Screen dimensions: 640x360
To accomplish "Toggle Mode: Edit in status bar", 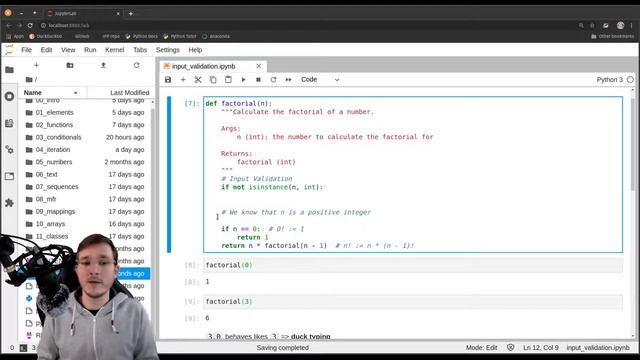I will (481, 348).
